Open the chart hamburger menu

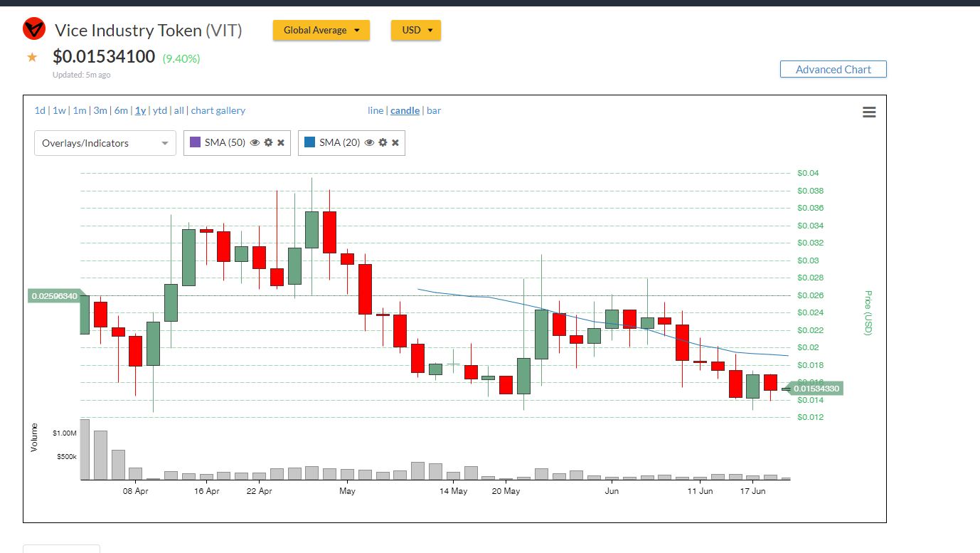pos(869,112)
